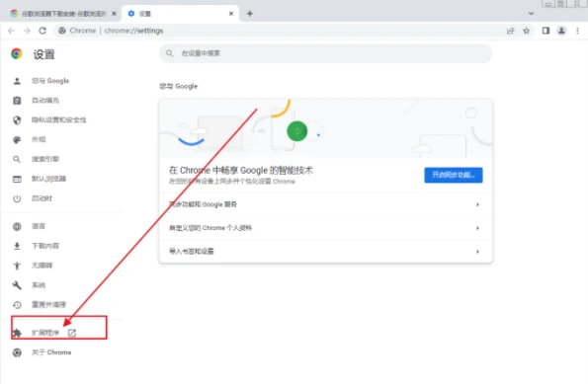Expand 自定义您的 Chrome 个人资料 row

[325, 228]
